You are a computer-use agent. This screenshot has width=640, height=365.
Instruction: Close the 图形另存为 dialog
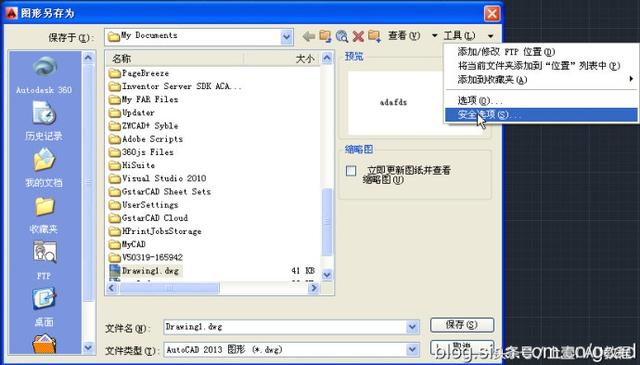(492, 13)
